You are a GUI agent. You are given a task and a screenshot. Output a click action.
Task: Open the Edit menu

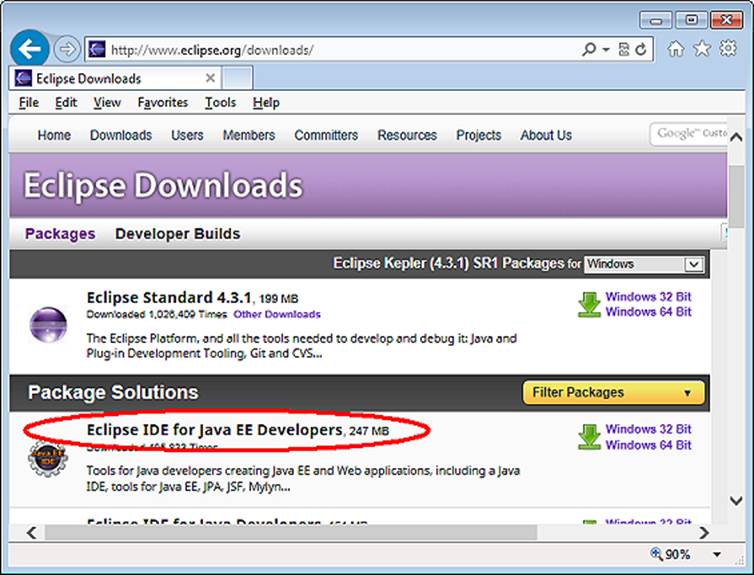tap(66, 102)
